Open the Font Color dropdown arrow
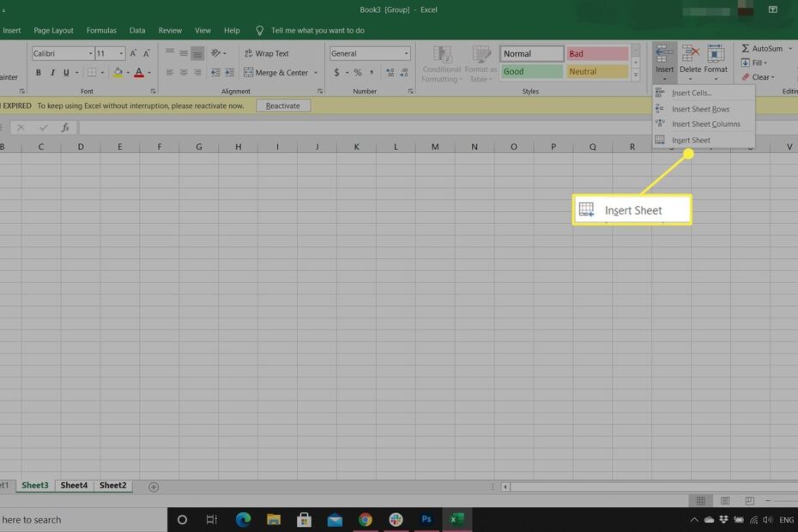This screenshot has width=798, height=532. coord(149,73)
